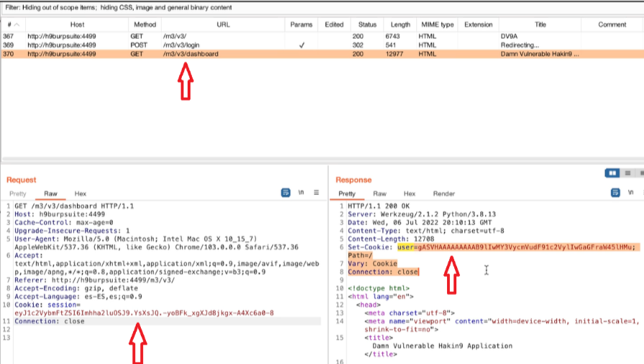Click the Accept-Language header line
This screenshot has width=644, height=364.
coord(78,296)
